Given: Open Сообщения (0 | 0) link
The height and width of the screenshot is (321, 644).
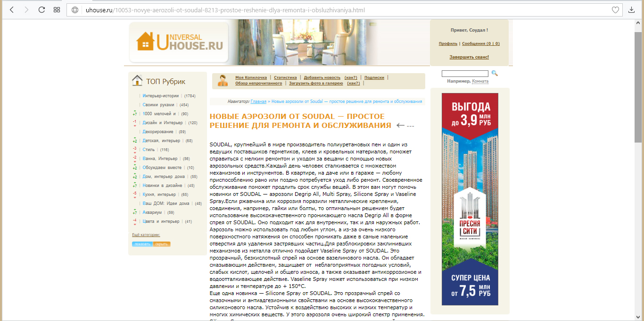Looking at the screenshot, I should click(481, 43).
